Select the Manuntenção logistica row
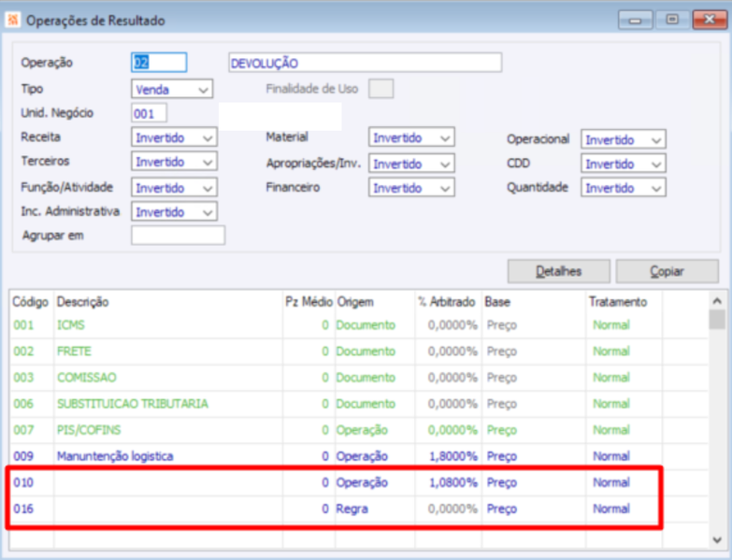 359,456
